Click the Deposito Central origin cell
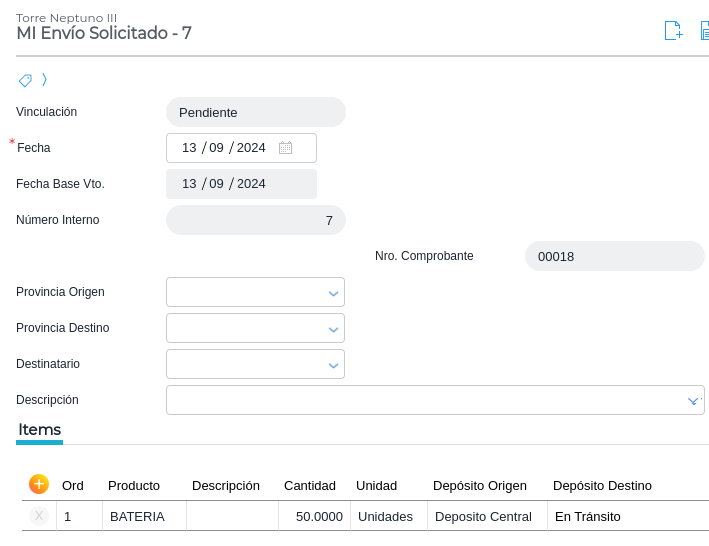The height and width of the screenshot is (546, 709). click(x=486, y=517)
